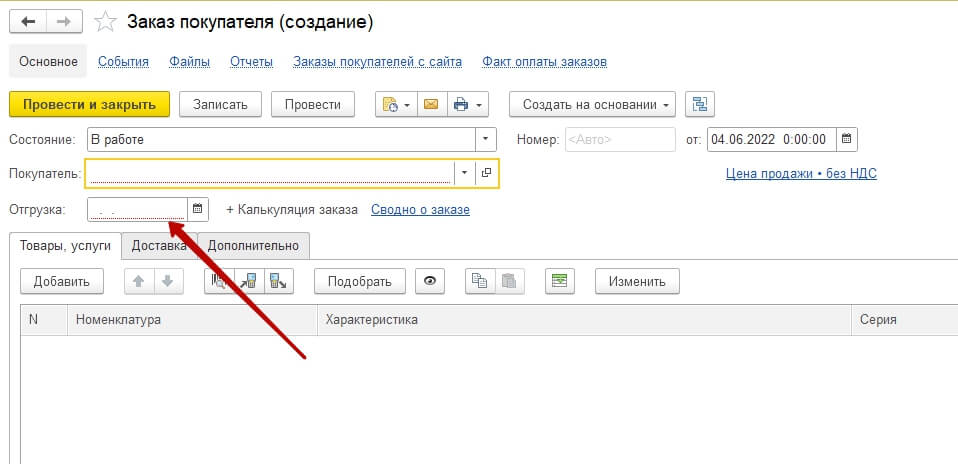Image resolution: width=958 pixels, height=464 pixels.
Task: Switch to the Доставка tab
Action: 159,245
